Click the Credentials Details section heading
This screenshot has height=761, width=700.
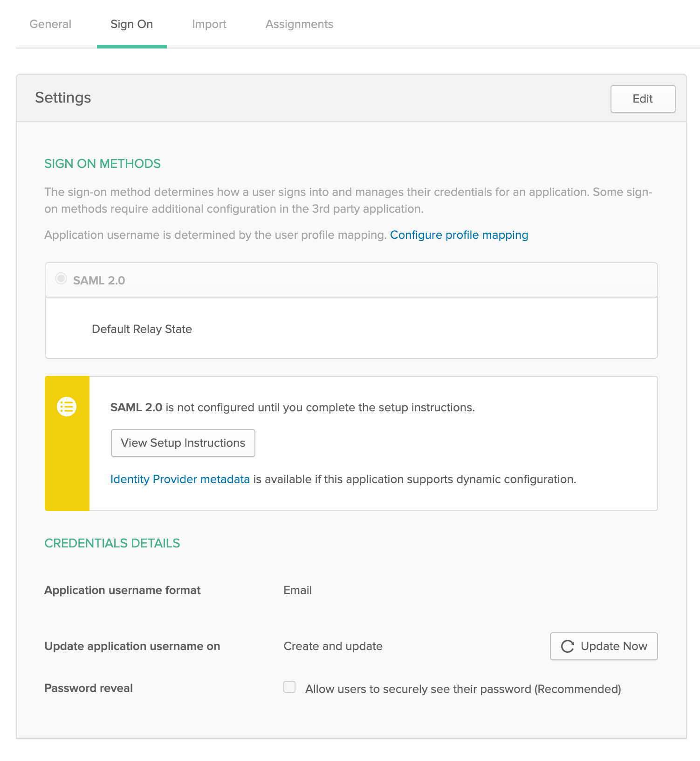pyautogui.click(x=112, y=543)
